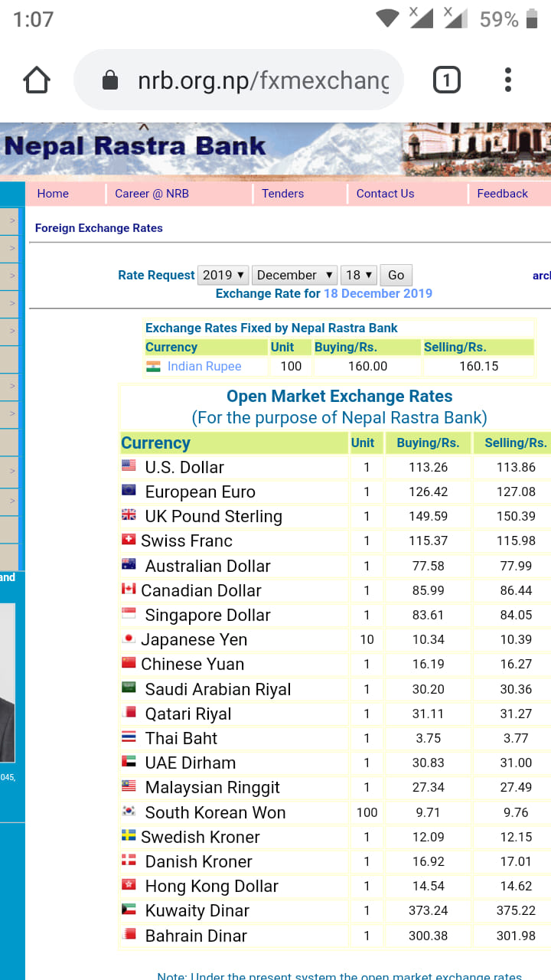Image resolution: width=551 pixels, height=980 pixels.
Task: Click the South Korean Won flag icon
Action: click(x=129, y=811)
